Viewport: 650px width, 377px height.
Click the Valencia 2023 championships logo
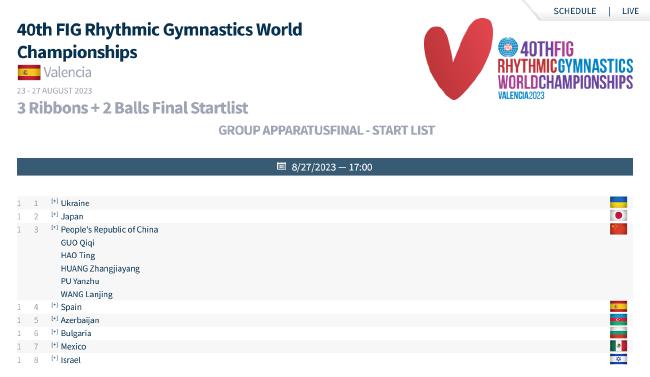(x=528, y=58)
